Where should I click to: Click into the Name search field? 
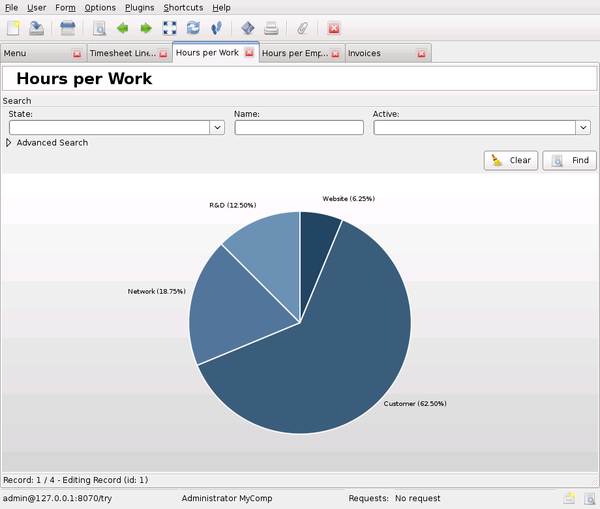tap(299, 127)
